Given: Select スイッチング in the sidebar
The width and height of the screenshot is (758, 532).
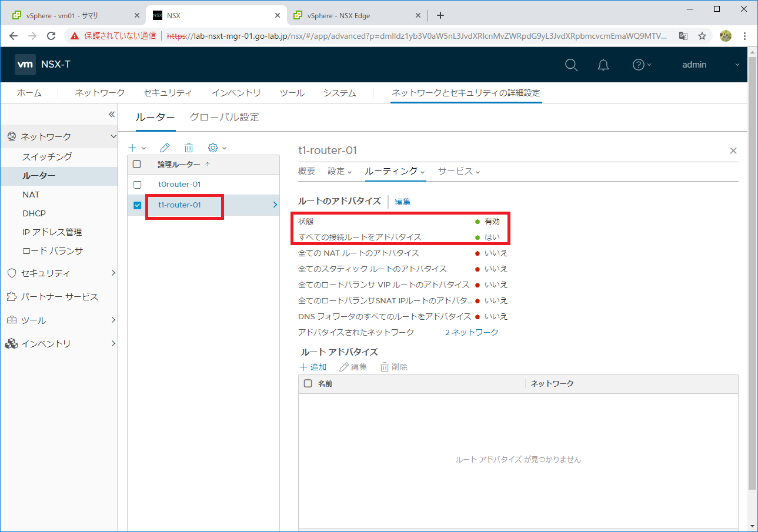Looking at the screenshot, I should pos(47,157).
